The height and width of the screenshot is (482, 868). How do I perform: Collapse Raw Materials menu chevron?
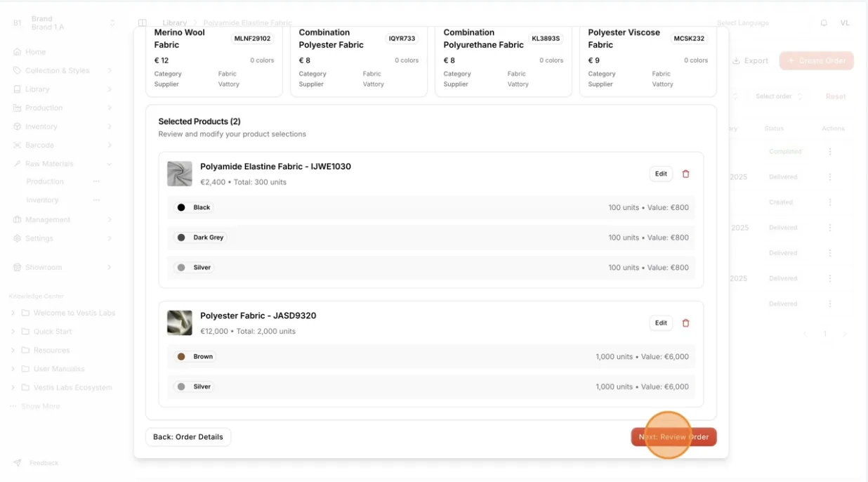(x=110, y=164)
